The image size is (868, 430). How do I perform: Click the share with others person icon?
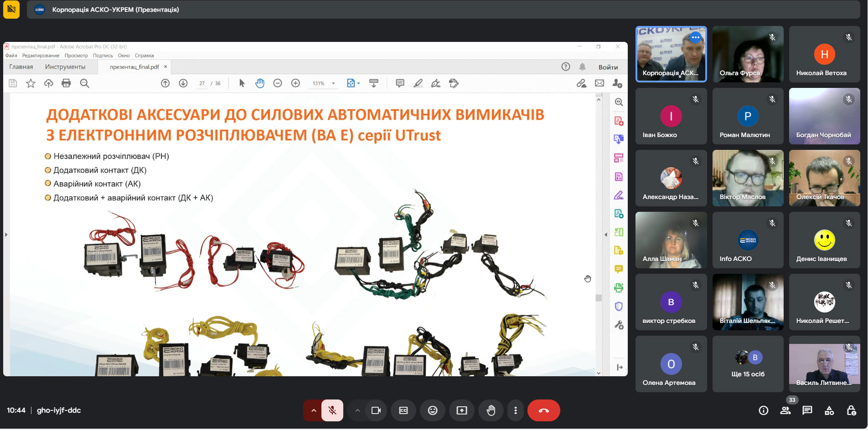617,83
